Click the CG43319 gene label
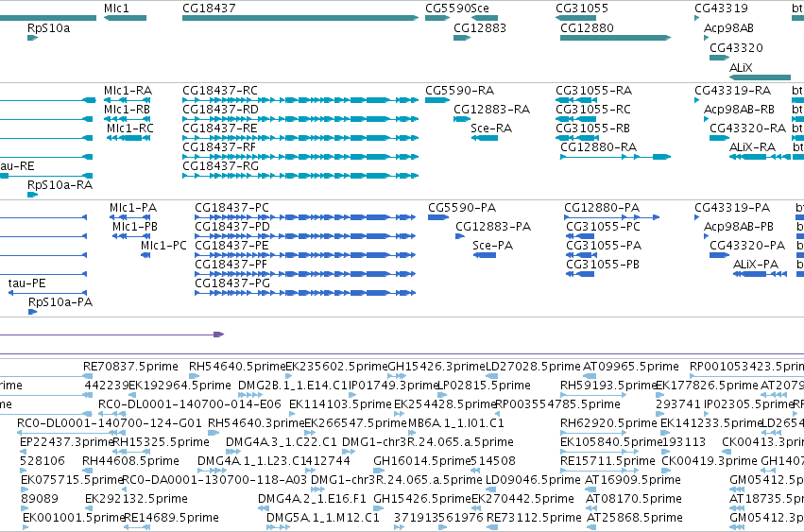 (721, 9)
